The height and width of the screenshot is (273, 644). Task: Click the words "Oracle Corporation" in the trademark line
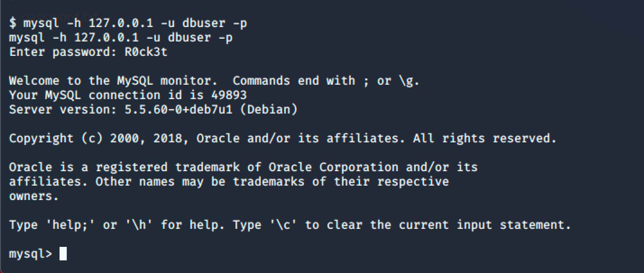[x=333, y=167]
